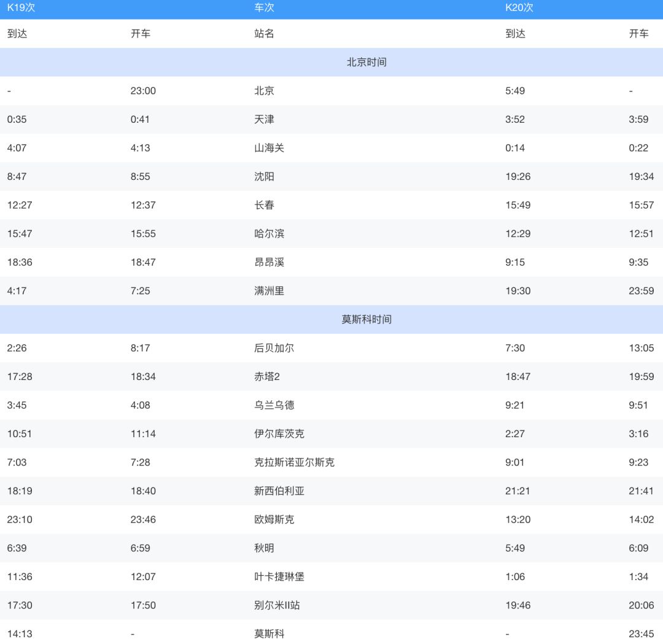Click the 莫斯科 station name in last row
The height and width of the screenshot is (644, 663).
(x=269, y=634)
